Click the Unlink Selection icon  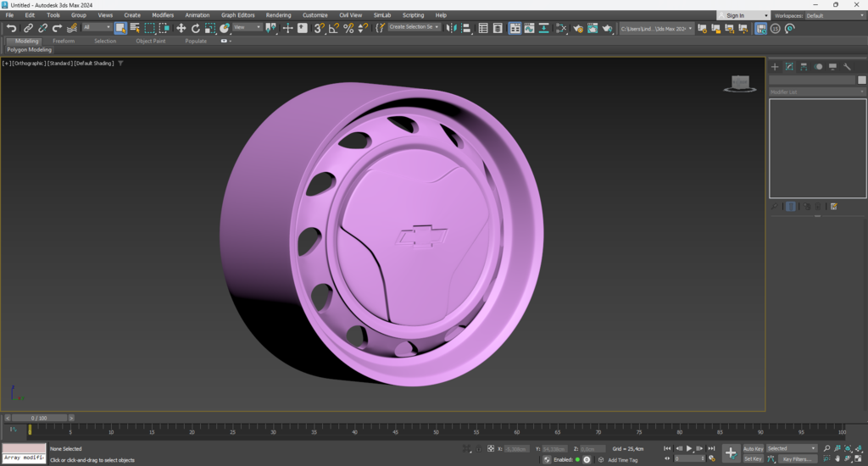(42, 28)
